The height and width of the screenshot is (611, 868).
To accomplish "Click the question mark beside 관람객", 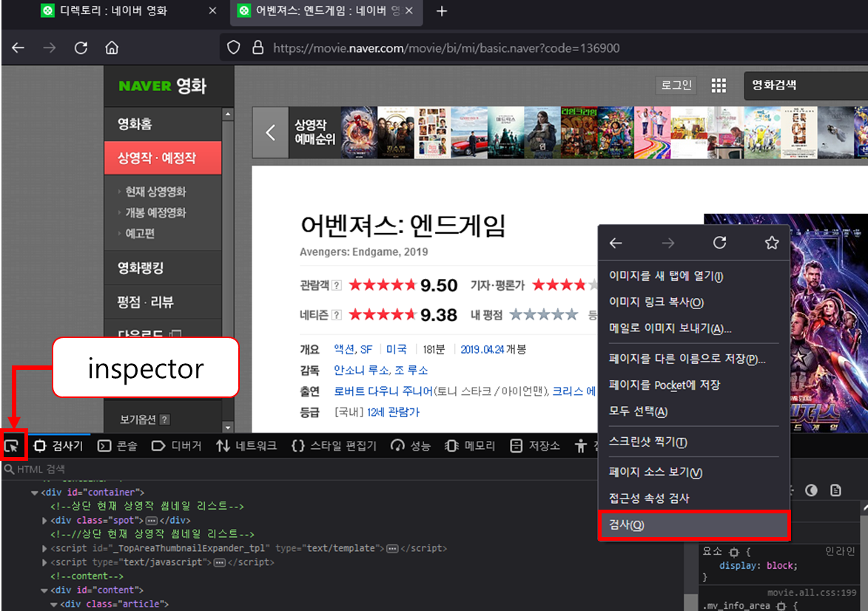I will click(x=336, y=286).
